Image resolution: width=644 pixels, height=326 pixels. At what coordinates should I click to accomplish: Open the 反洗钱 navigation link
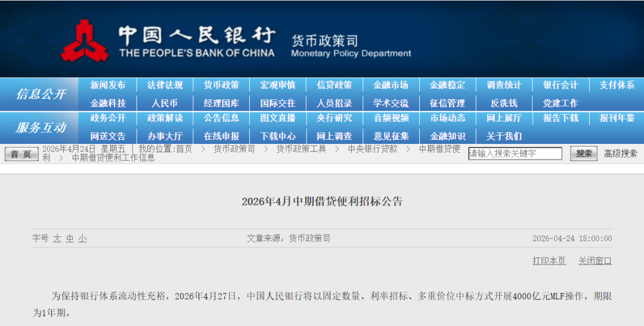504,103
